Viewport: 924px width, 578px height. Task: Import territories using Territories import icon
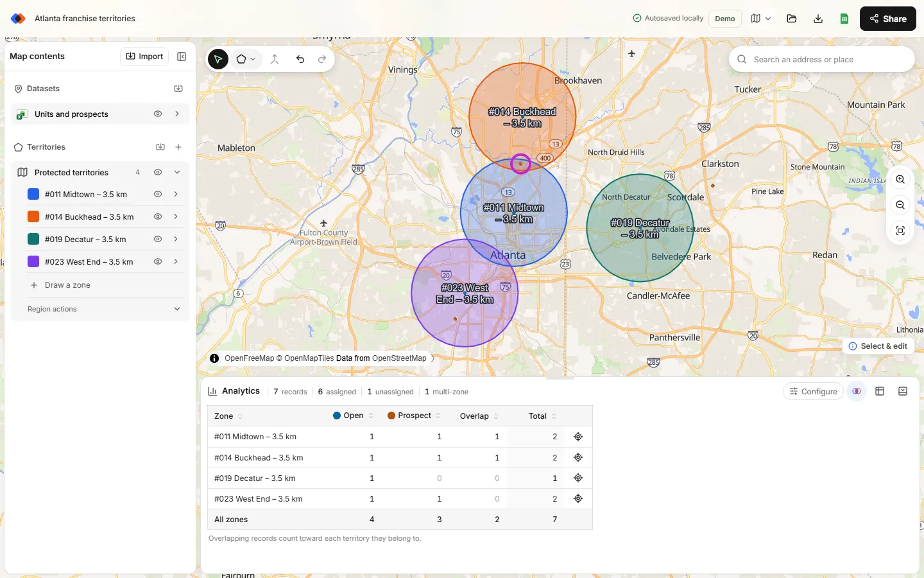(160, 147)
